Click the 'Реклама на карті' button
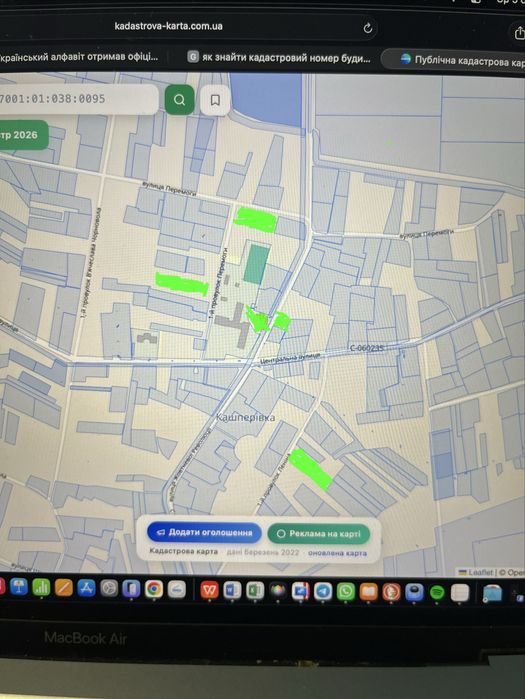 pos(319,534)
